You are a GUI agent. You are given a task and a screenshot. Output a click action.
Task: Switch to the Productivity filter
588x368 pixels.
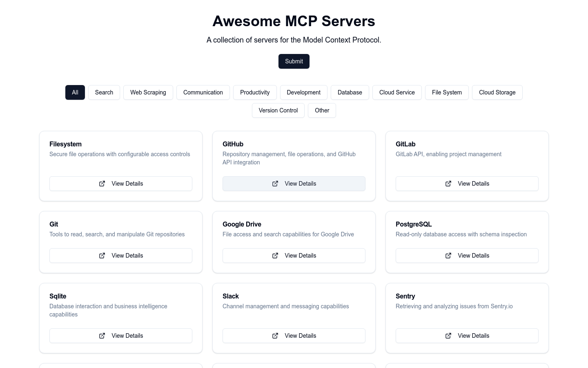point(255,92)
